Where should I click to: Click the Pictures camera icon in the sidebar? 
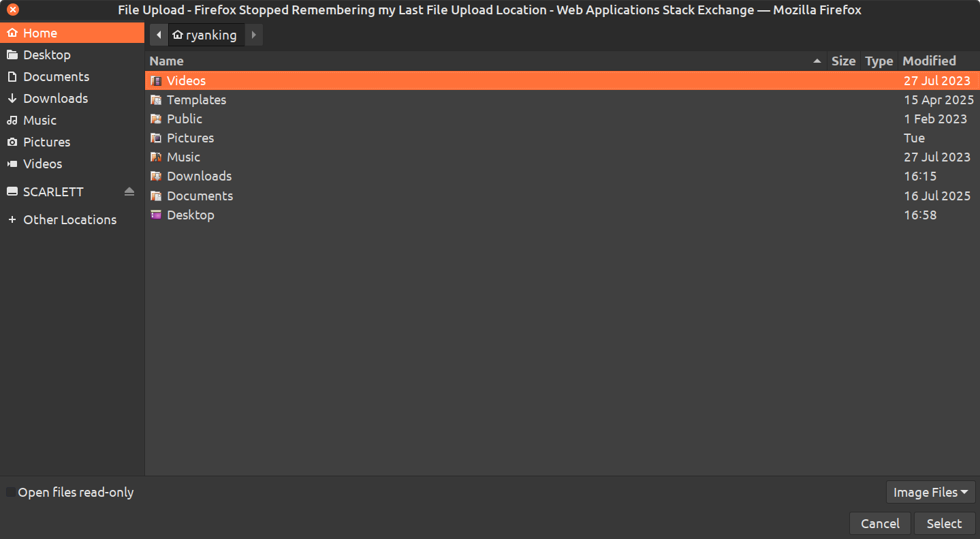click(12, 142)
